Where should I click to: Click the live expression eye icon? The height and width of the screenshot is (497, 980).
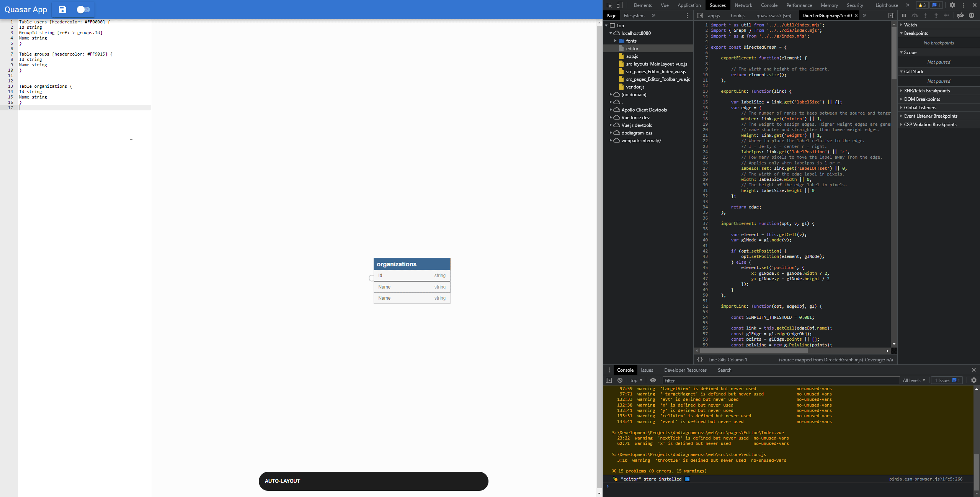pos(653,381)
